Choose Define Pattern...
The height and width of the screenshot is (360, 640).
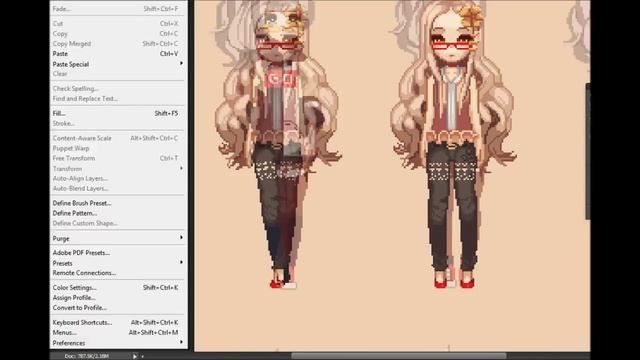tap(118, 213)
